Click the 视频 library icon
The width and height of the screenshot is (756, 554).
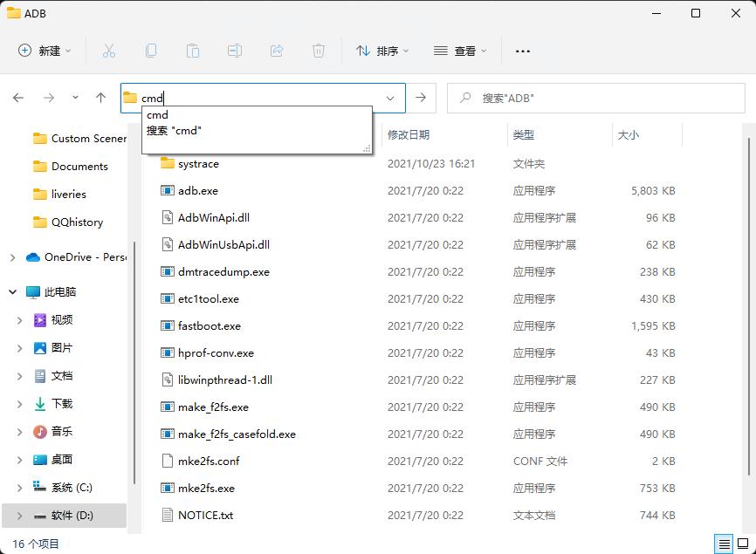[x=40, y=320]
